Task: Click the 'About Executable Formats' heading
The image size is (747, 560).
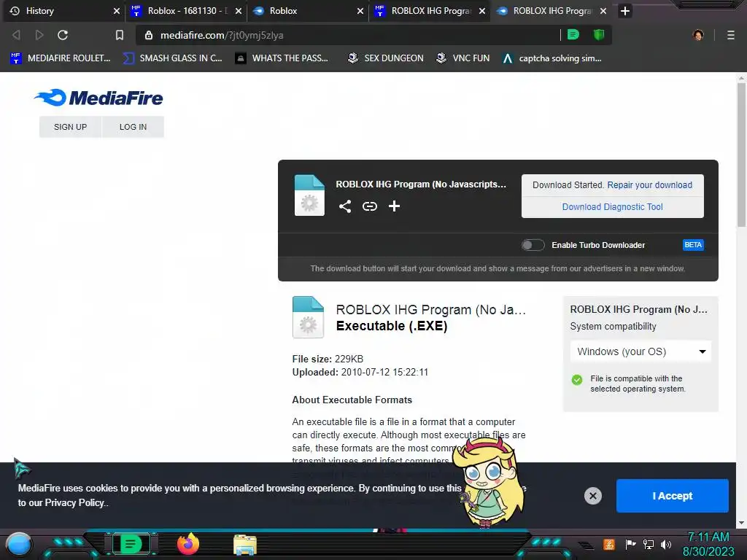Action: (x=352, y=400)
